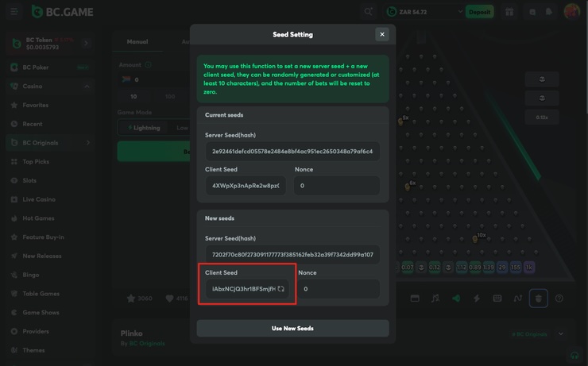This screenshot has width=588, height=366.
Task: Expand the ZAR balance currency dropdown
Action: (x=460, y=12)
